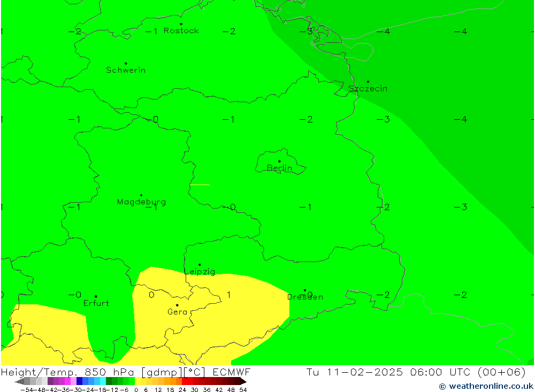Select the Dresden city label
The height and width of the screenshot is (392, 535).
tap(305, 297)
